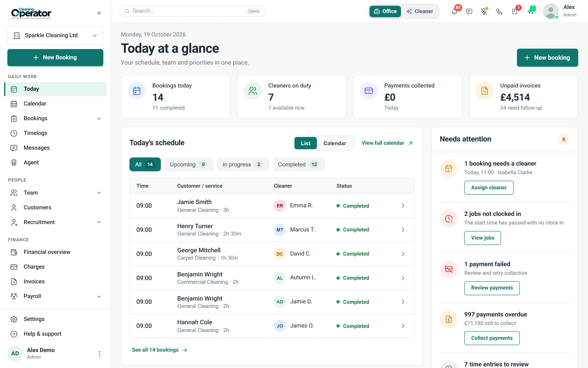Click Collect payments button
This screenshot has height=368, width=588.
tap(492, 338)
